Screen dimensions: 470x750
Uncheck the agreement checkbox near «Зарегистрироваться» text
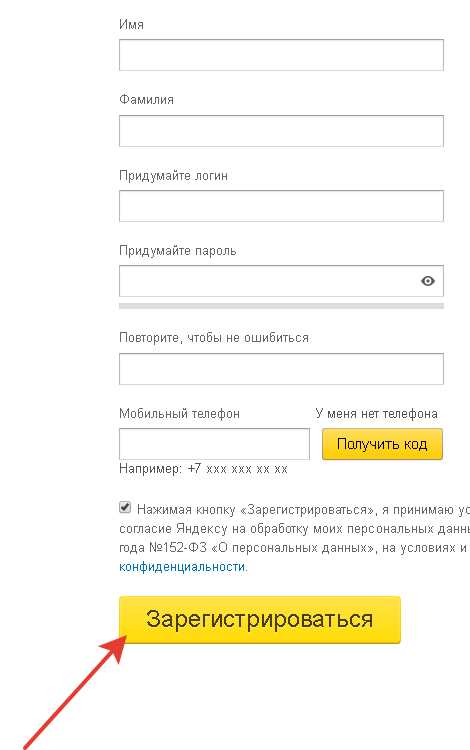click(125, 507)
